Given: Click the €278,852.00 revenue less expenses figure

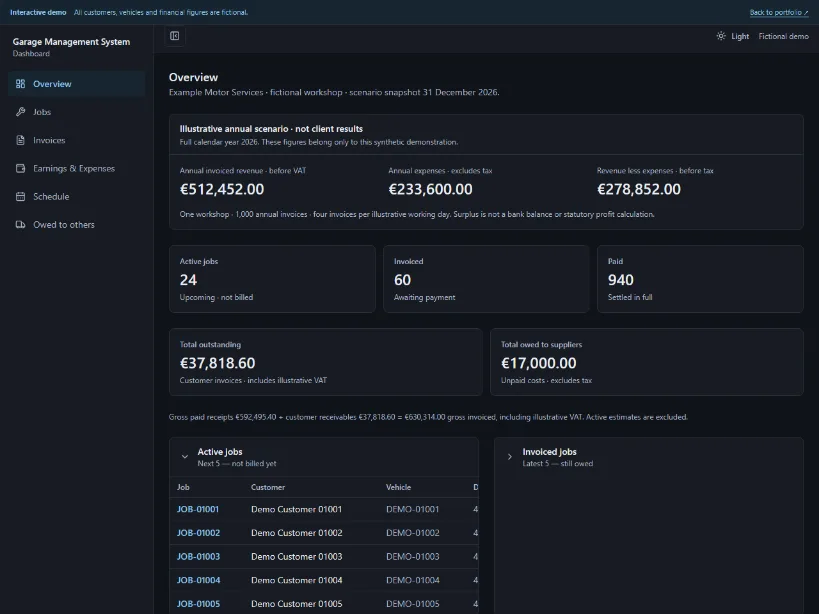Looking at the screenshot, I should coord(639,189).
